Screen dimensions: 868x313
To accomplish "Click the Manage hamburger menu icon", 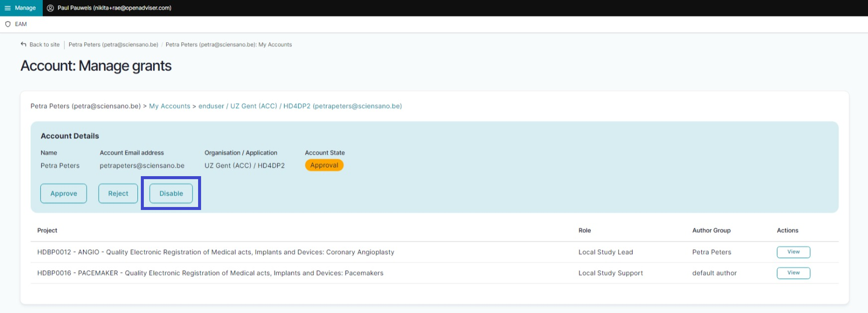I will click(x=7, y=8).
